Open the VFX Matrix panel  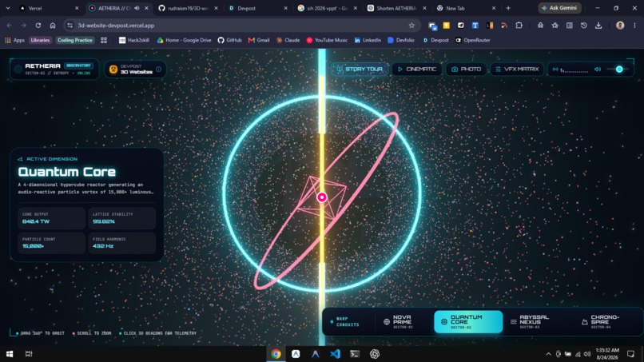(x=517, y=69)
